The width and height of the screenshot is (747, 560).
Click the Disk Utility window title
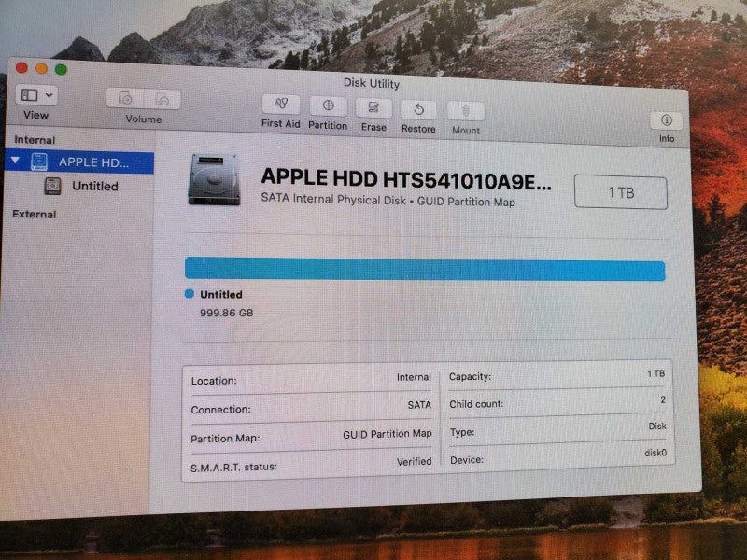pos(372,83)
